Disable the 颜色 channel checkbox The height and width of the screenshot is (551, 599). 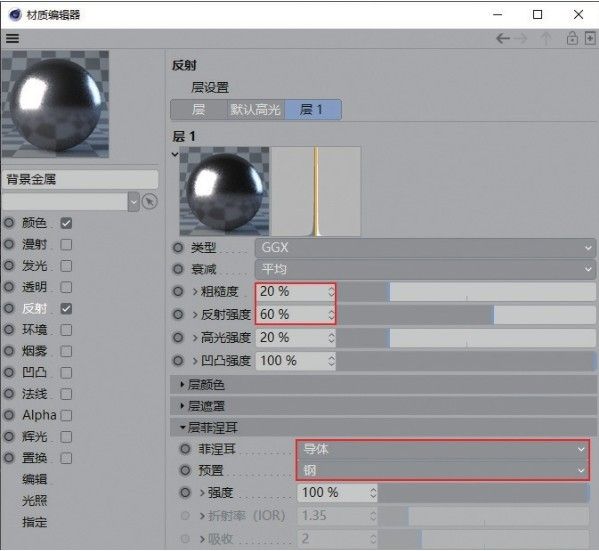point(66,223)
